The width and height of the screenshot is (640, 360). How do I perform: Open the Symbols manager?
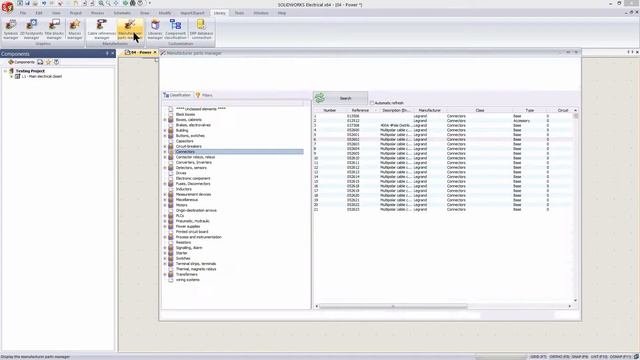(x=11, y=29)
